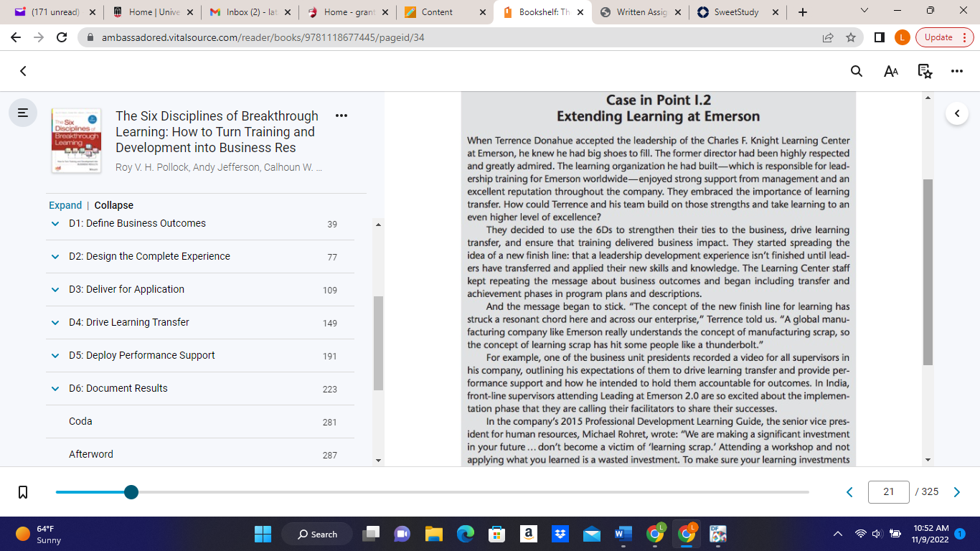Share this page via address bar icon
This screenshot has height=551, width=980.
click(828, 37)
